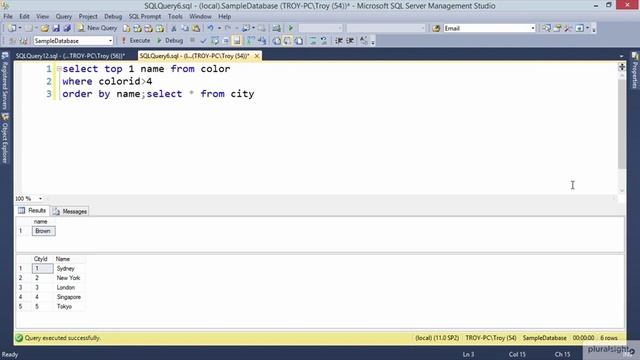The width and height of the screenshot is (640, 360).
Task: Open the Query menu
Action: [63, 16]
